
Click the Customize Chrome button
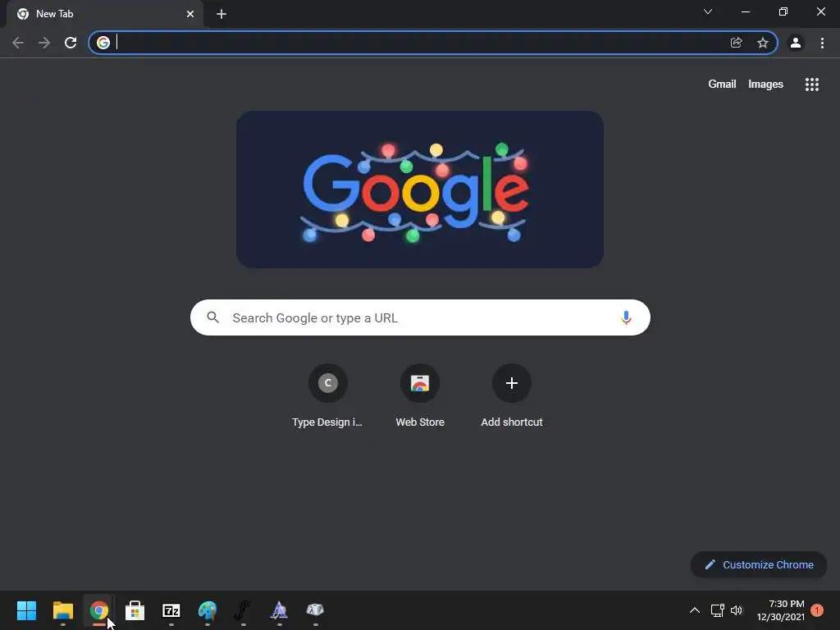point(759,564)
